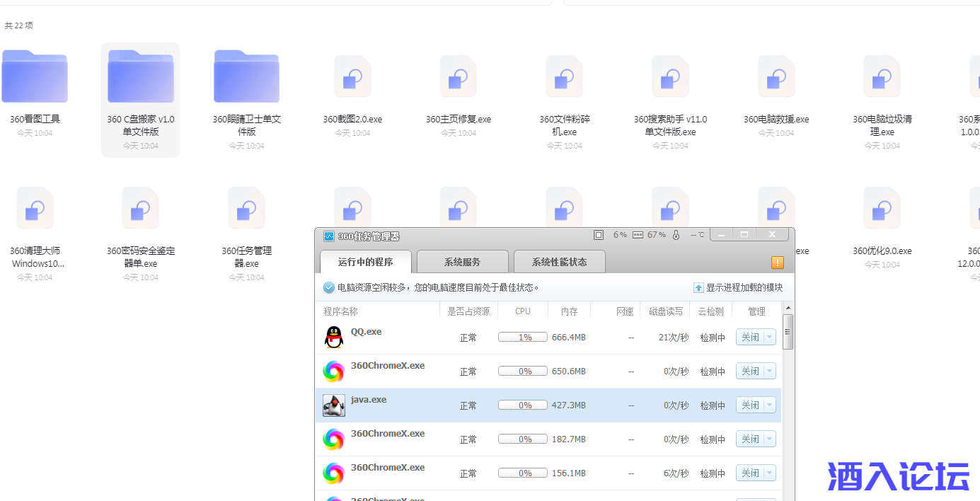This screenshot has height=501, width=980.
Task: Open the 360看图工具 folder
Action: 35,78
